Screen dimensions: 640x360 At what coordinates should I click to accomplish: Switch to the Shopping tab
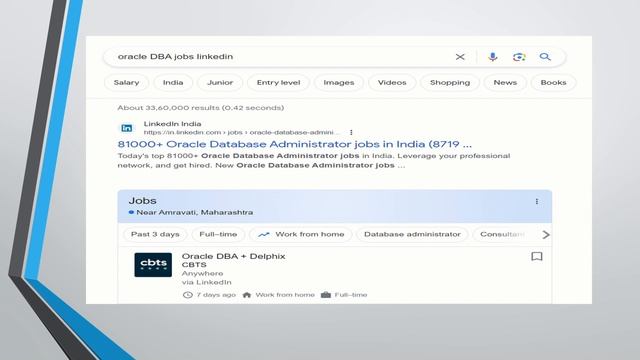pyautogui.click(x=450, y=82)
